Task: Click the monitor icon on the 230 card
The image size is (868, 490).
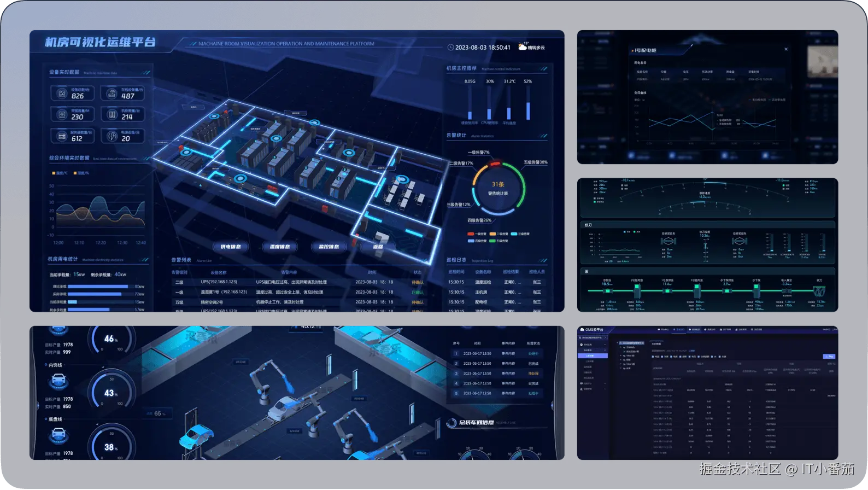Action: tap(62, 115)
